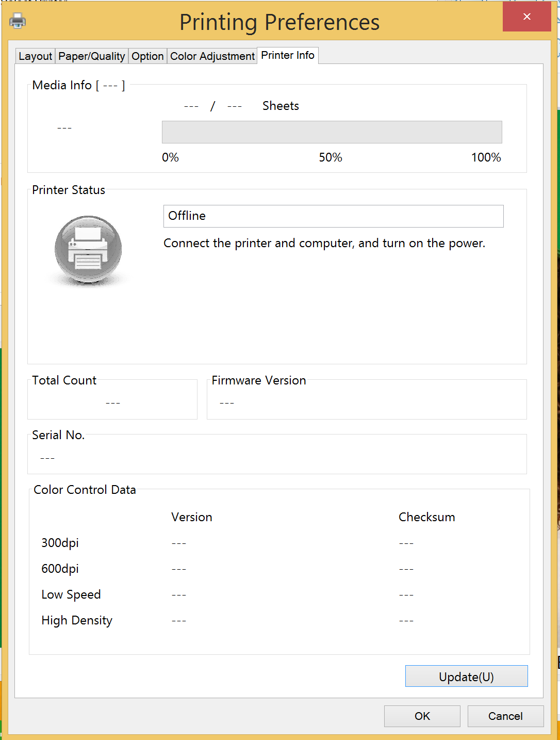Close the Printing Preferences dialog
The height and width of the screenshot is (740, 560).
click(526, 17)
